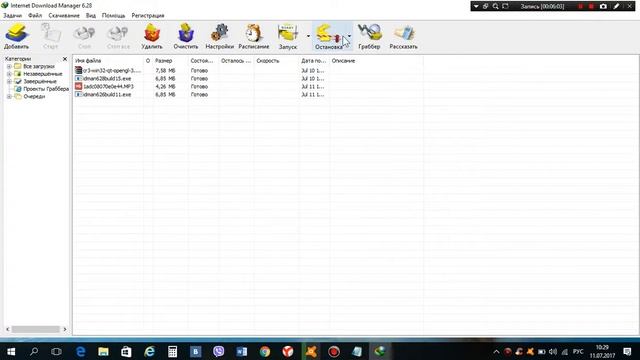Click scroll right arrow in categories panel
The image size is (640, 360).
click(x=64, y=329)
